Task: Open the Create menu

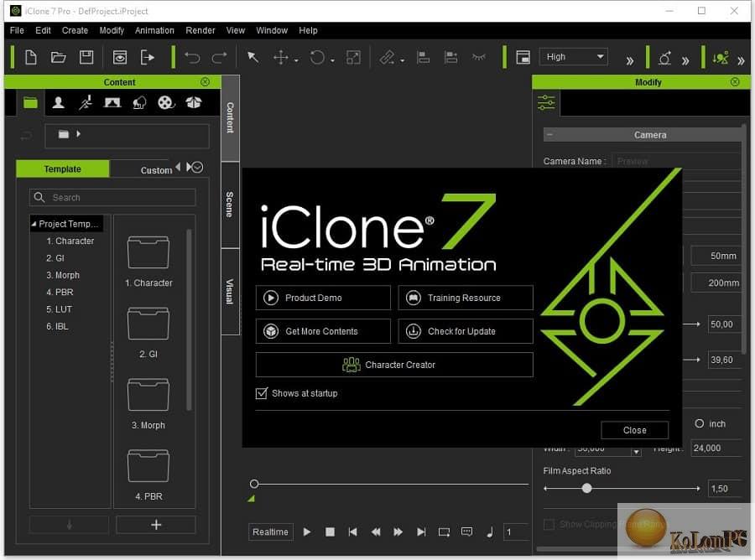Action: [75, 30]
